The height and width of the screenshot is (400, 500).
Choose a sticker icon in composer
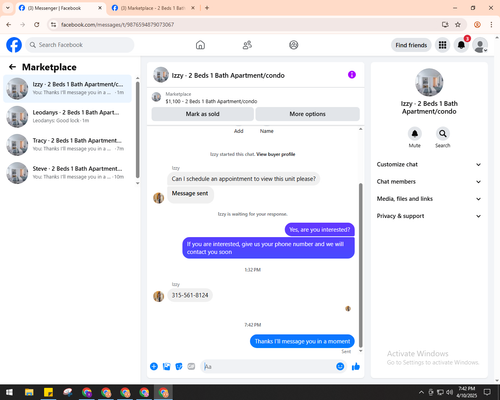(x=179, y=367)
